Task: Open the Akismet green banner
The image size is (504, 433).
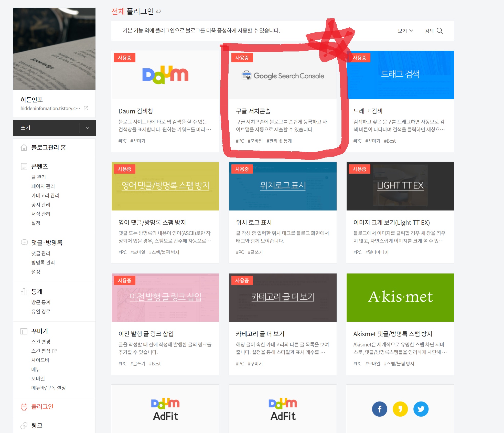Action: (x=400, y=298)
